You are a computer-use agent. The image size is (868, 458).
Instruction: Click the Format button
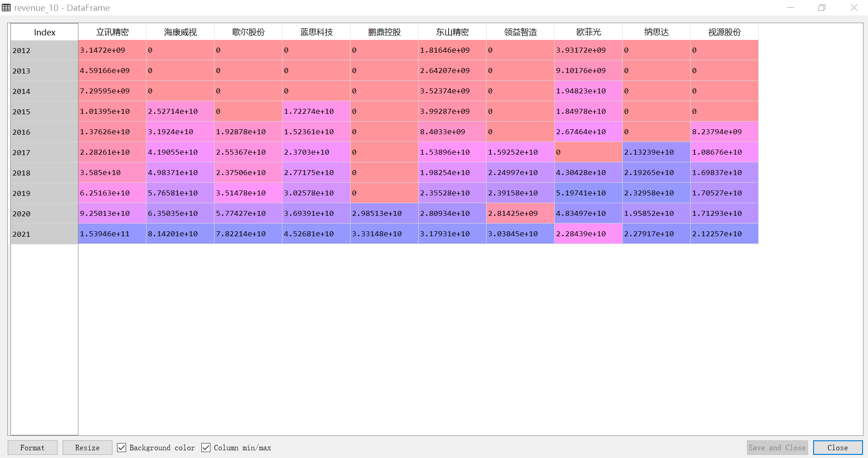coord(32,448)
